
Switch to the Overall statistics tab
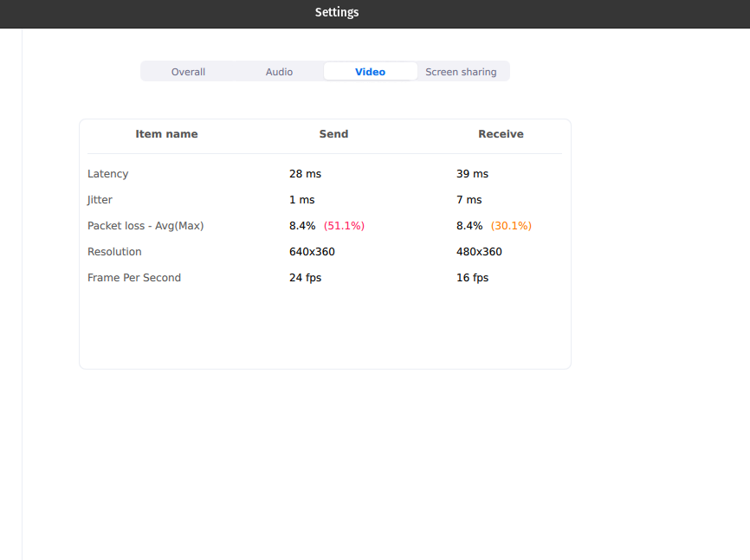(x=188, y=72)
